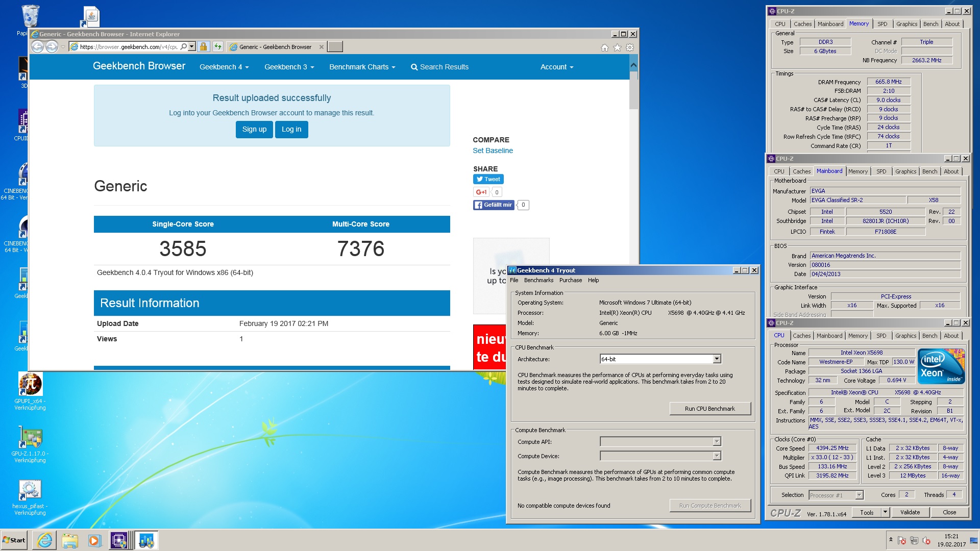The width and height of the screenshot is (980, 551).
Task: Click the browser address bar field
Action: (x=129, y=47)
